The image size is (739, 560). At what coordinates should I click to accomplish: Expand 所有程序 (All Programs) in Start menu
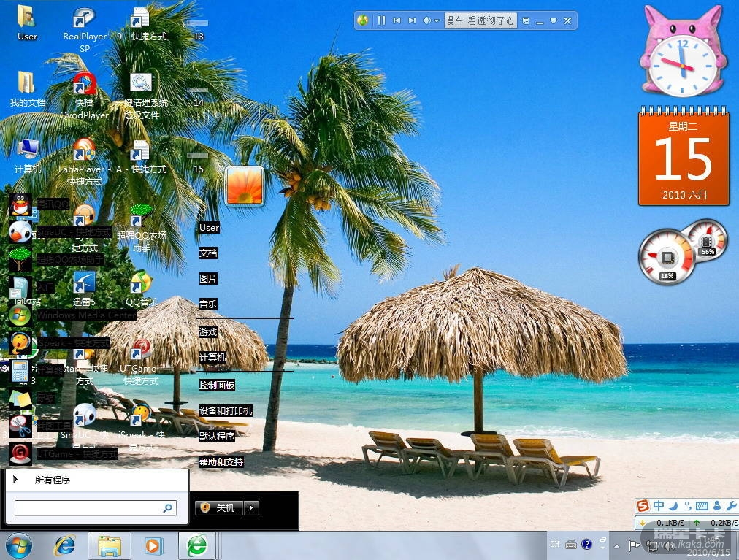pyautogui.click(x=51, y=480)
